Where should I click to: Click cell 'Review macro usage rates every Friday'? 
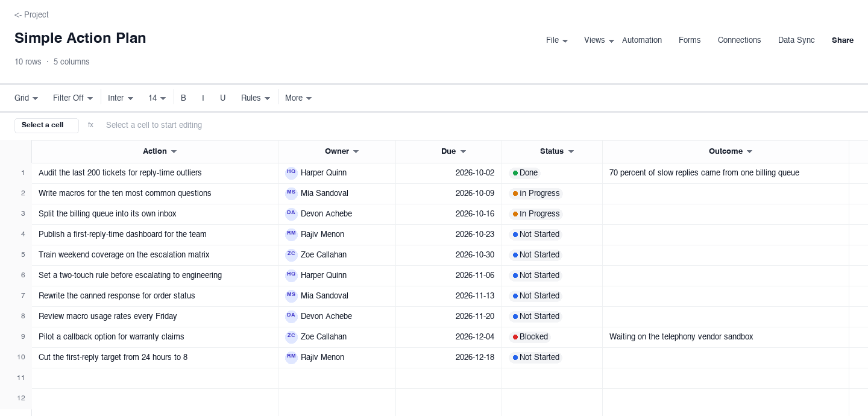[155, 317]
